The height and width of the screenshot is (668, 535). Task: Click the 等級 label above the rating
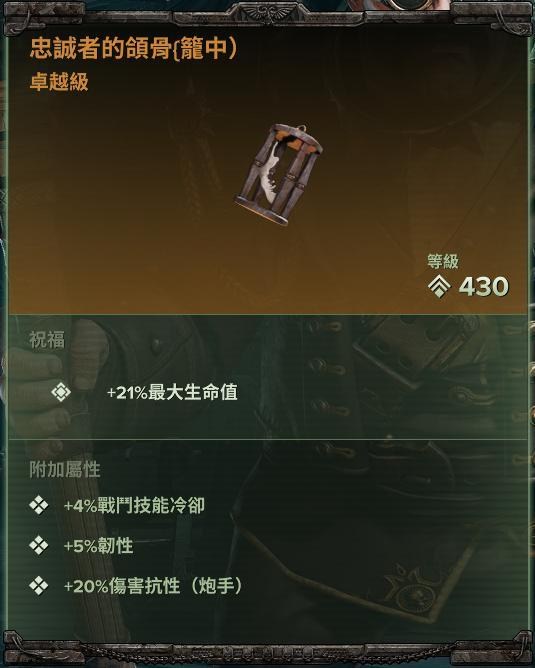click(x=443, y=261)
